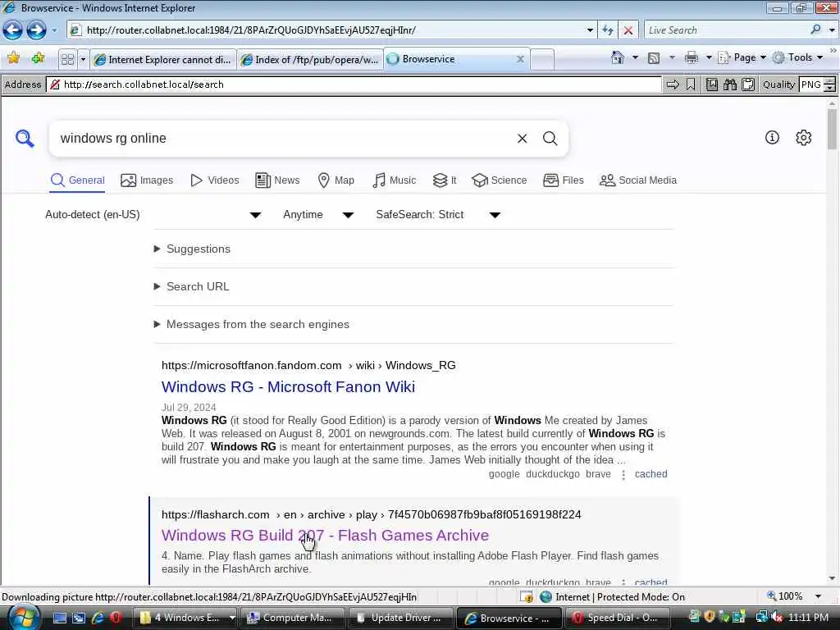The width and height of the screenshot is (840, 630).
Task: Close the Browservice tab
Action: tap(519, 59)
